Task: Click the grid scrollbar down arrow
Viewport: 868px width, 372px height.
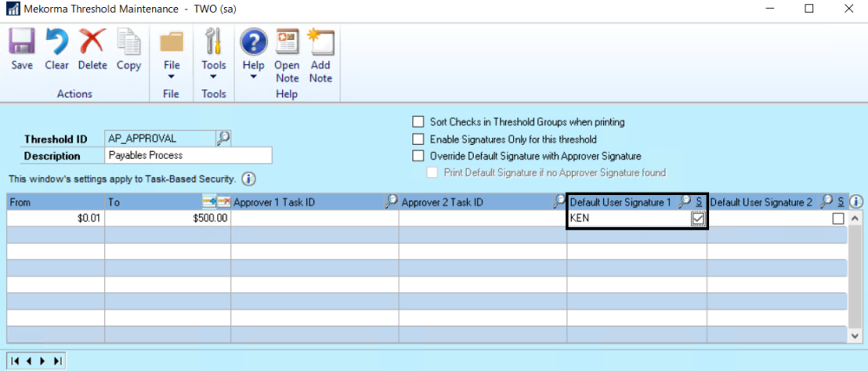Action: point(855,335)
